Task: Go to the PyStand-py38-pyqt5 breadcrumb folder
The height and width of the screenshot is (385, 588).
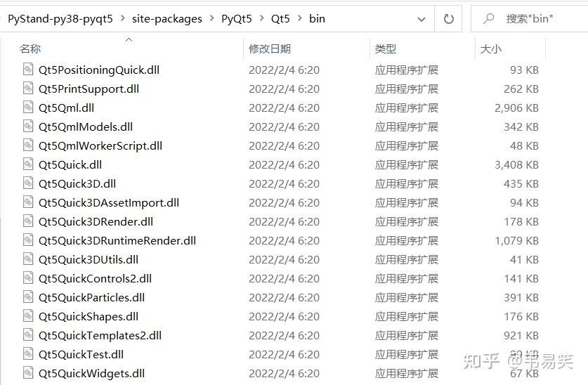Action: pos(60,19)
